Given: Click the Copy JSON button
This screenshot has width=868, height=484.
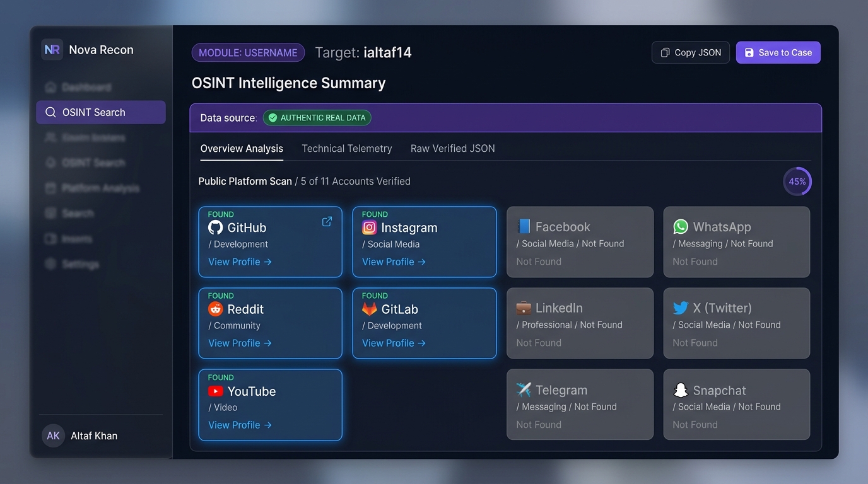Looking at the screenshot, I should pyautogui.click(x=691, y=52).
